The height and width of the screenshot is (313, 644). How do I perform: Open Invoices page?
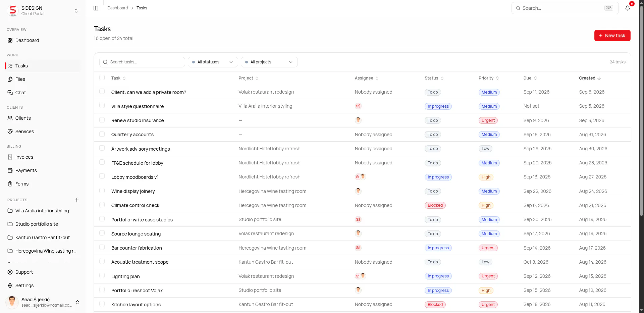tap(43, 157)
